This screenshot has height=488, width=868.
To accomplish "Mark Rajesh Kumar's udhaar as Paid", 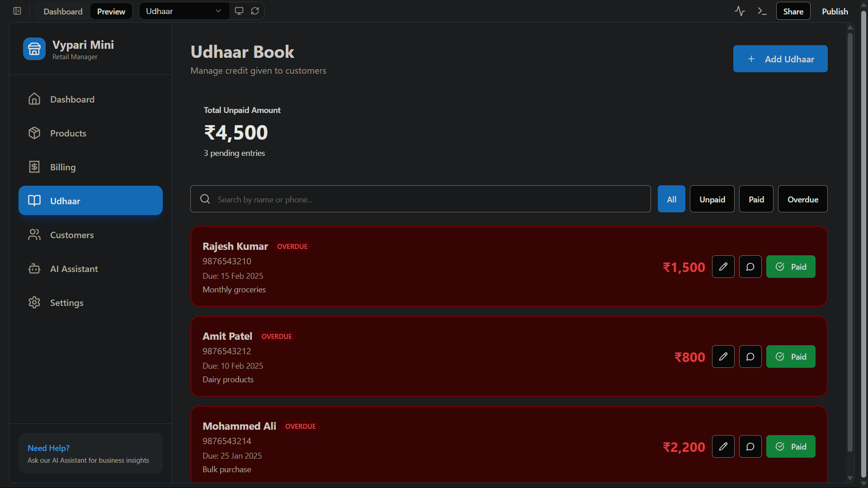I will click(x=790, y=267).
